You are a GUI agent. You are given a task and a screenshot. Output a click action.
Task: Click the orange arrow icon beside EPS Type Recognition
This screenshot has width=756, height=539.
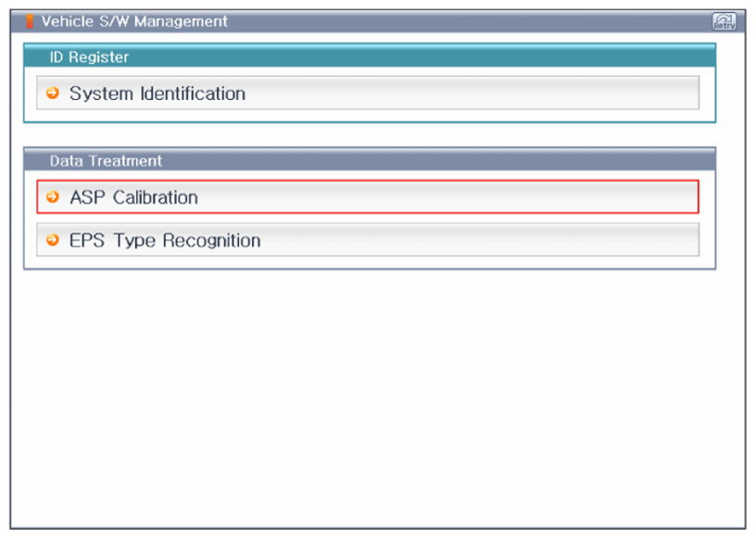pyautogui.click(x=53, y=240)
